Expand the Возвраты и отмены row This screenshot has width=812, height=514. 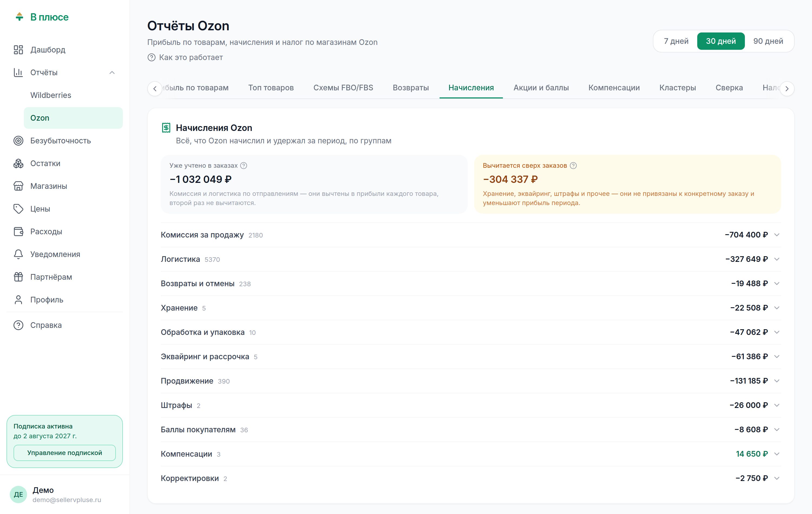pos(471,284)
